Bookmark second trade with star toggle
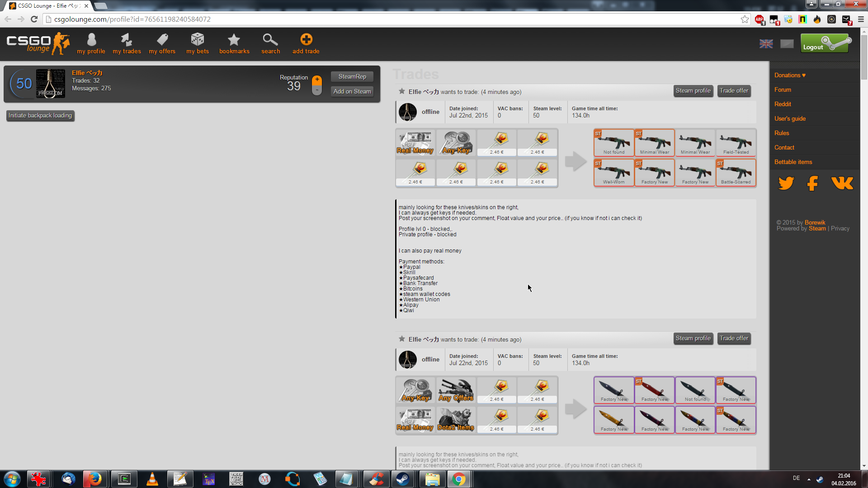 (x=401, y=339)
